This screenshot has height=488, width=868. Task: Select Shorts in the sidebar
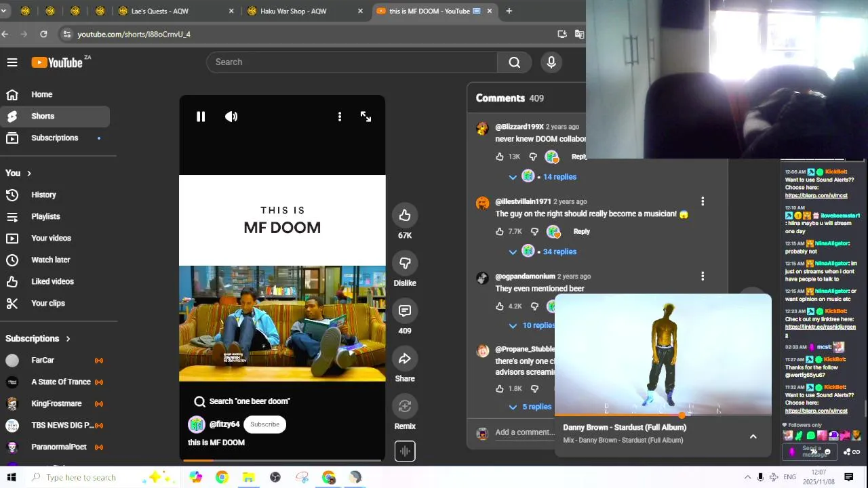point(55,116)
